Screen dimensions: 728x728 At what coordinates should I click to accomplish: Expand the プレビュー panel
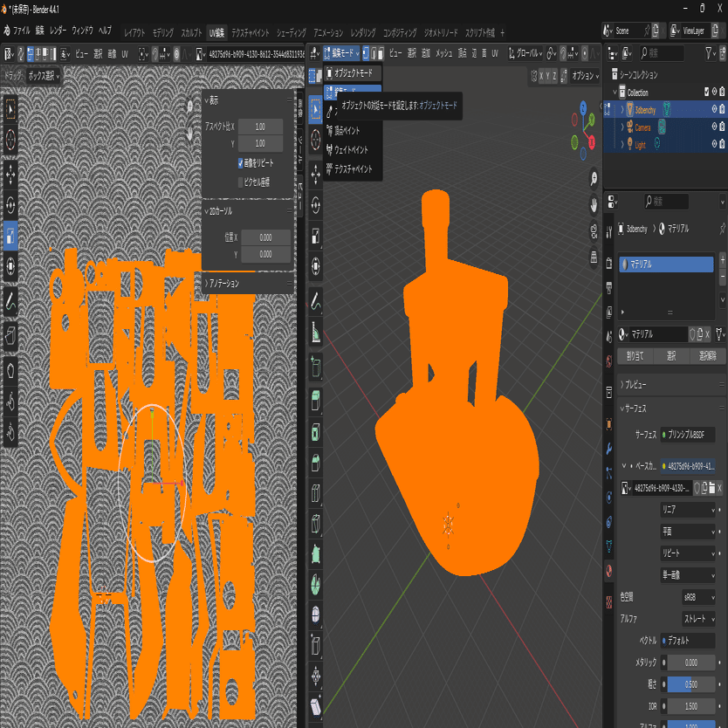(672, 384)
